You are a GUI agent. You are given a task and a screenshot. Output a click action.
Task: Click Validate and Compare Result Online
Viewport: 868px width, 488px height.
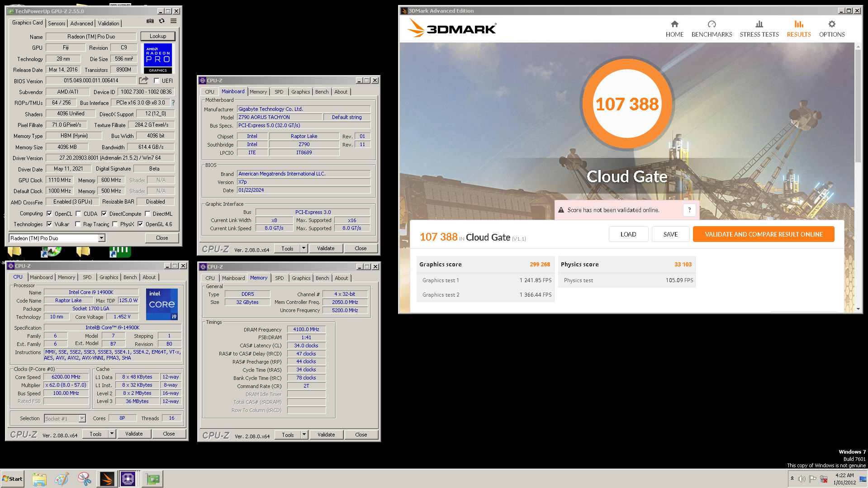pos(764,234)
